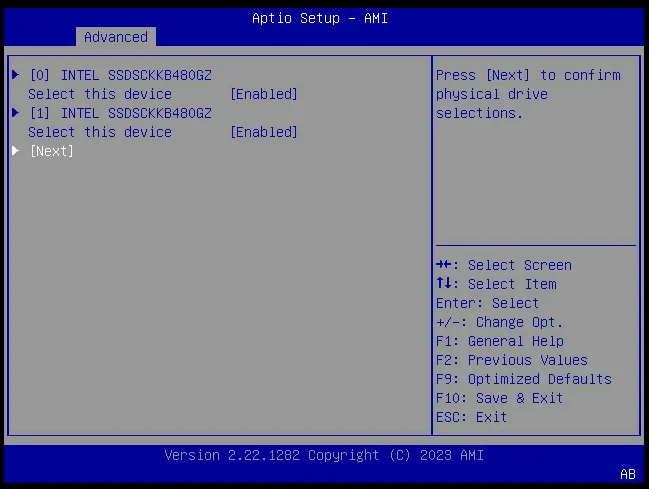
Task: Open the Advanced tab
Action: pyautogui.click(x=116, y=37)
